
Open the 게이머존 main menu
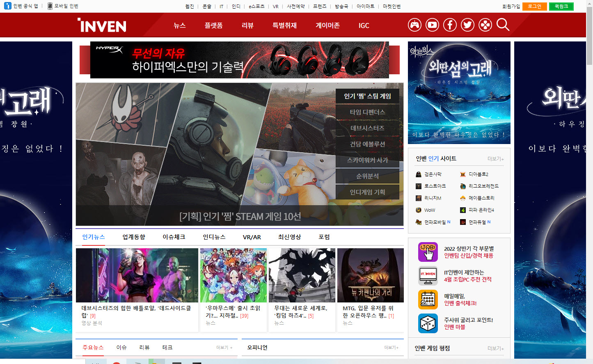point(327,25)
